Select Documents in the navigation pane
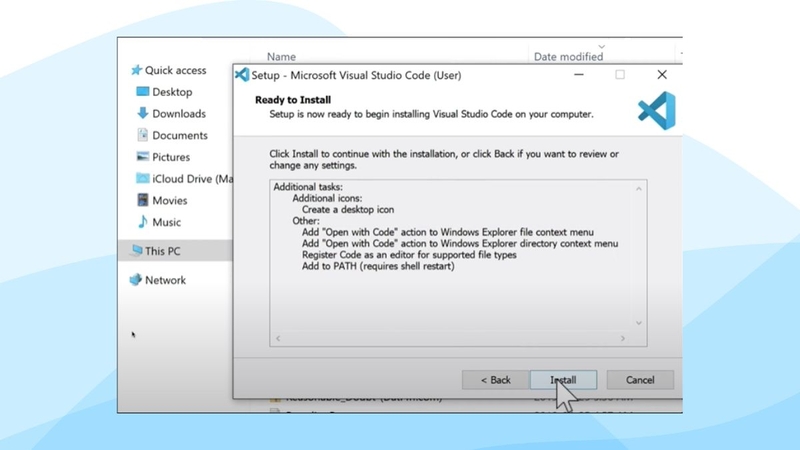800x450 pixels. [179, 136]
